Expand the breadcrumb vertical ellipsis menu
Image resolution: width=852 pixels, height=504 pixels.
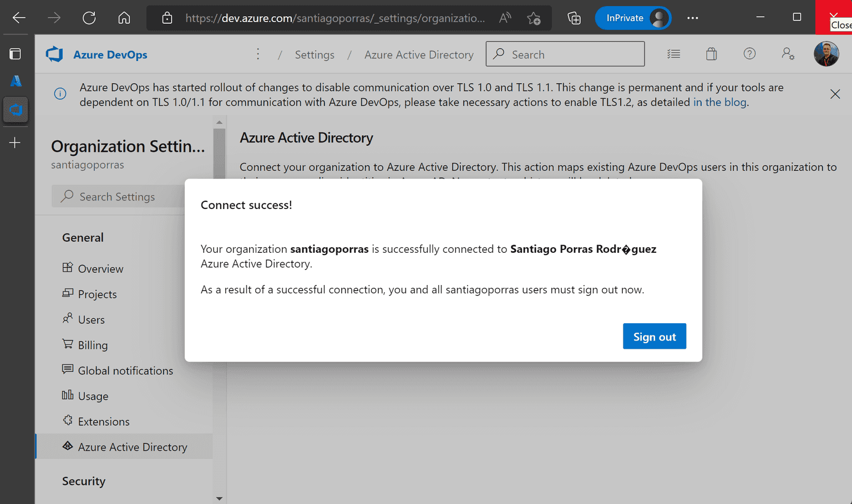click(258, 54)
